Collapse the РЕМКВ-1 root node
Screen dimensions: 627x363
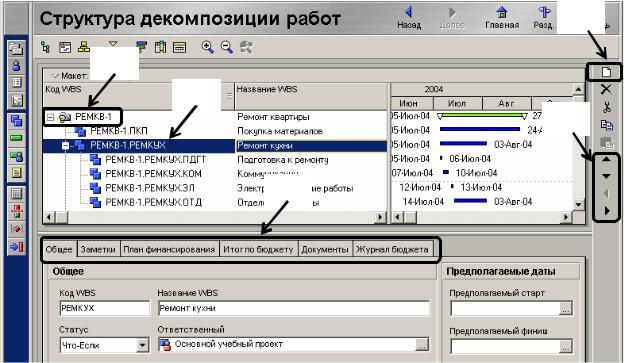coord(50,117)
